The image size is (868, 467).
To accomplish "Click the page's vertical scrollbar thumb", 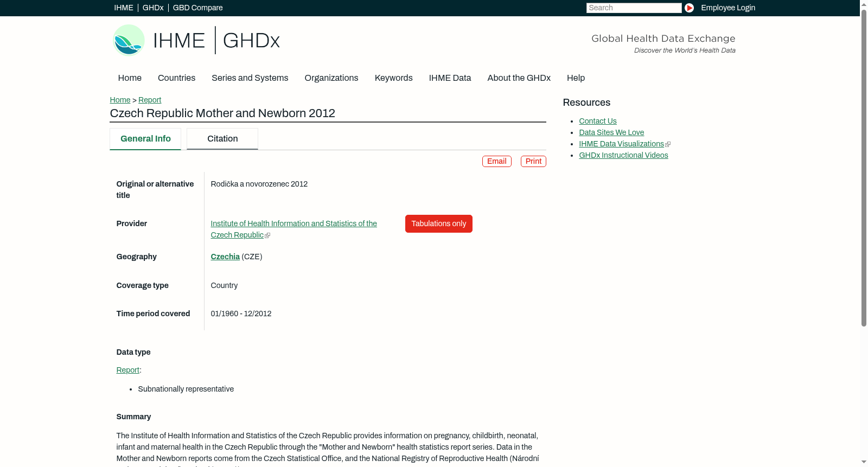I will point(864,168).
